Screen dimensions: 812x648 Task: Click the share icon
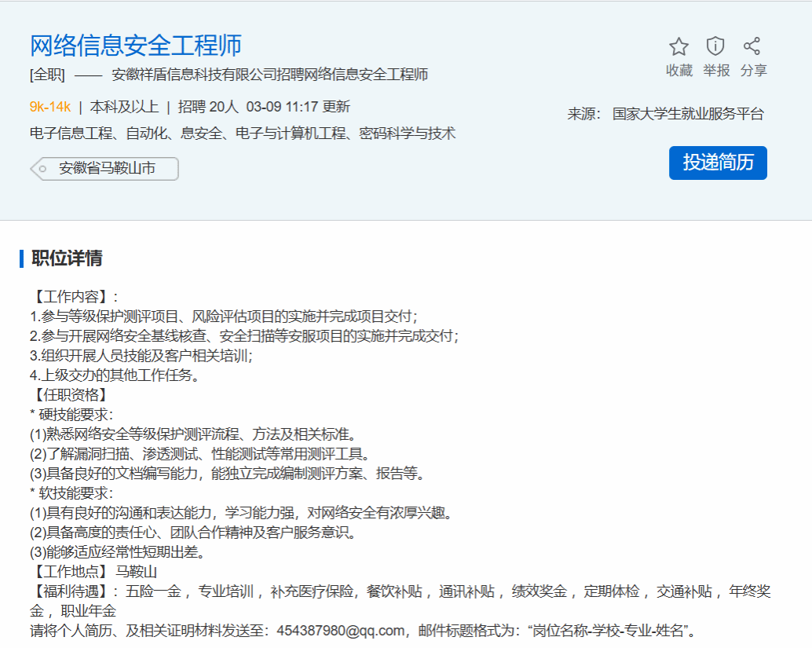click(752, 46)
